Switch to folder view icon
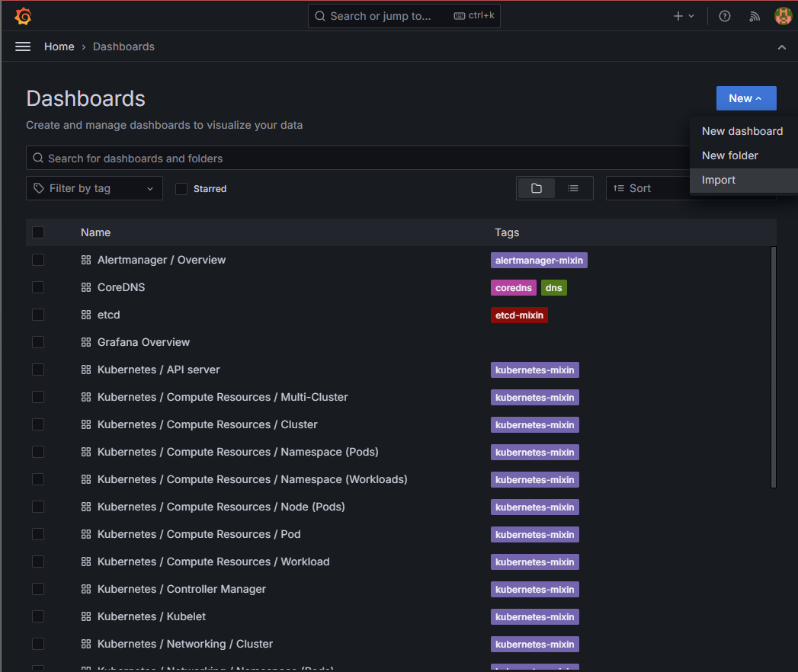The image size is (798, 672). point(537,188)
